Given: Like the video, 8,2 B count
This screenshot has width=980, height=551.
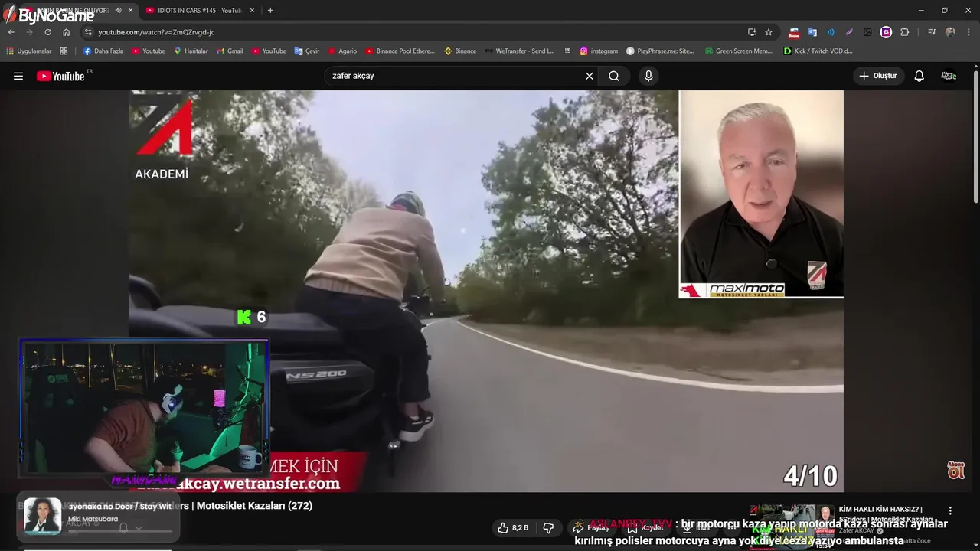Looking at the screenshot, I should (x=513, y=528).
